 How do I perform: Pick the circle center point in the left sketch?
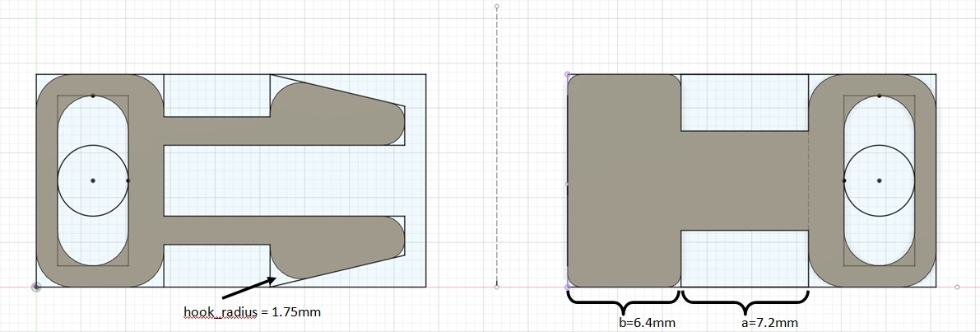93,180
